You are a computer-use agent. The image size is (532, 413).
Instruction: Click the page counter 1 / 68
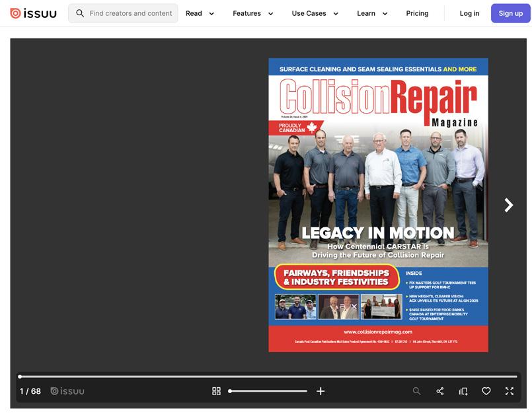(x=30, y=391)
